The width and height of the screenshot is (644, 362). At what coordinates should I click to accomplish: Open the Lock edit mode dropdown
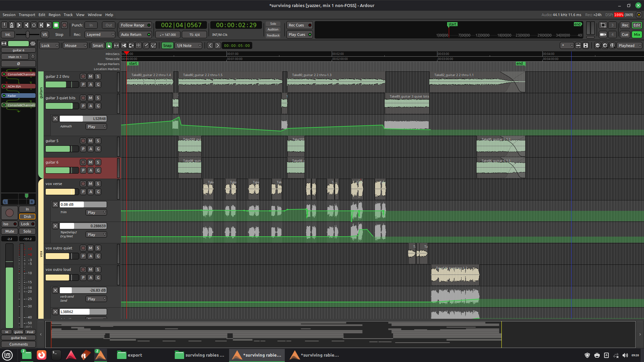click(x=50, y=46)
